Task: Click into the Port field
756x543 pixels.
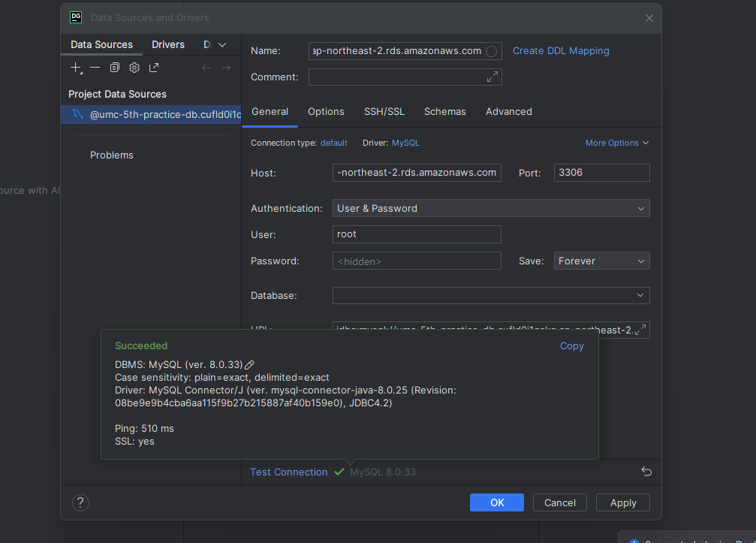Action: coord(601,173)
